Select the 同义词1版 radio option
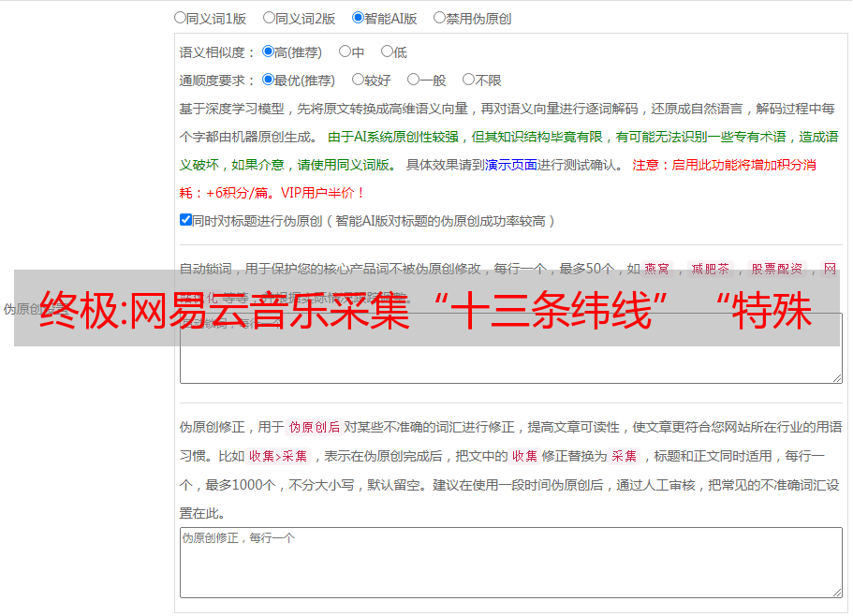Viewport: 853px width, 616px height. coord(180,17)
